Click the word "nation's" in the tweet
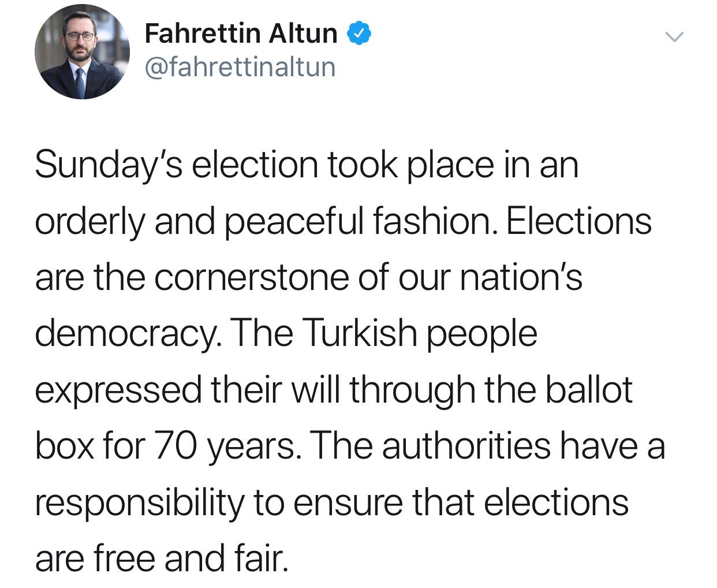 [x=521, y=277]
